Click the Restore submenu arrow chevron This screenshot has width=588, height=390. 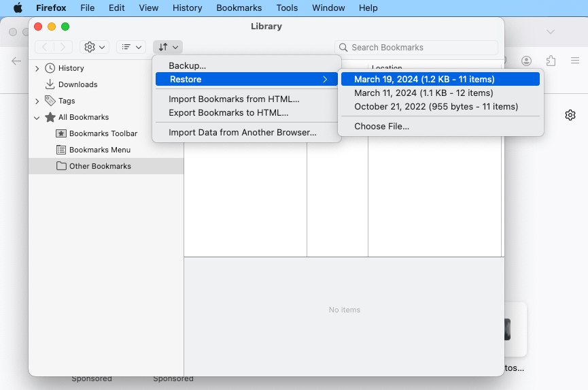pyautogui.click(x=325, y=79)
